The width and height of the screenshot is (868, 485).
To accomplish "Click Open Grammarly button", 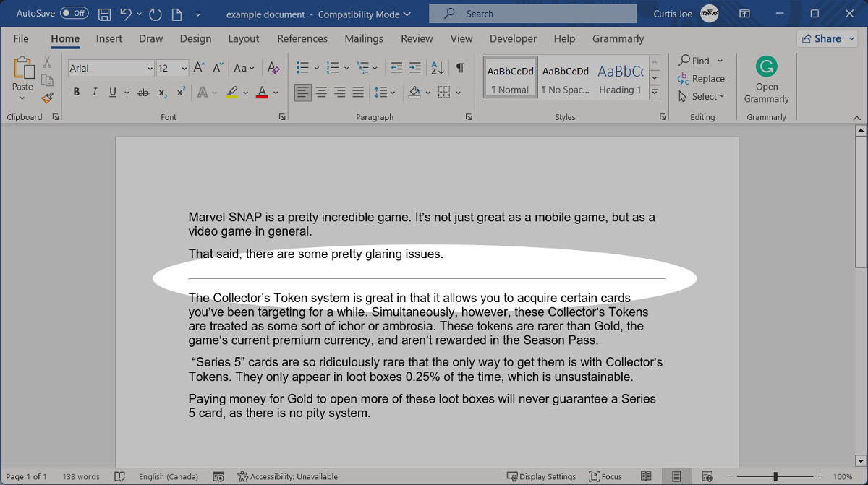I will [767, 80].
